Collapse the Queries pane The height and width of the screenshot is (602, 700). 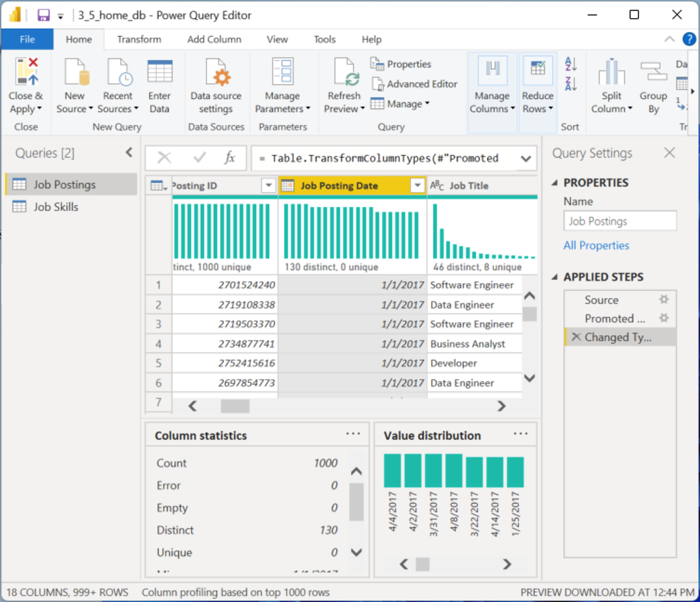129,153
